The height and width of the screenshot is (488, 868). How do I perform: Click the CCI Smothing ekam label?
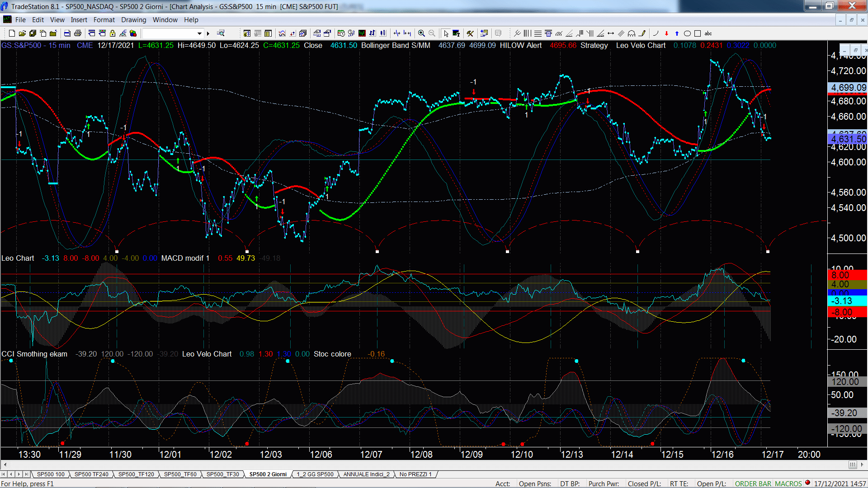(34, 354)
